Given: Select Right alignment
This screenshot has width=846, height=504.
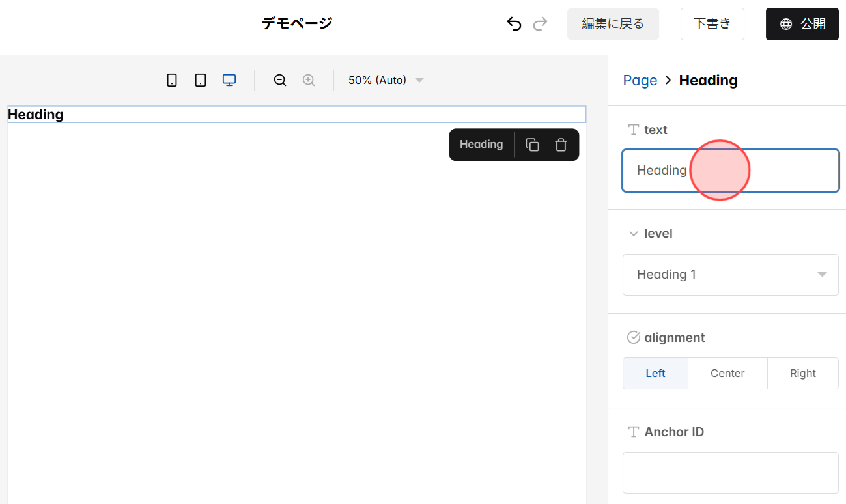Looking at the screenshot, I should coord(802,373).
